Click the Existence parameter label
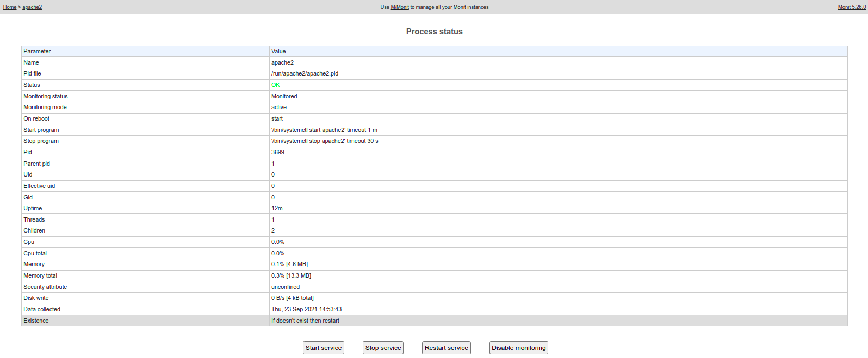868x358 pixels. pyautogui.click(x=36, y=321)
